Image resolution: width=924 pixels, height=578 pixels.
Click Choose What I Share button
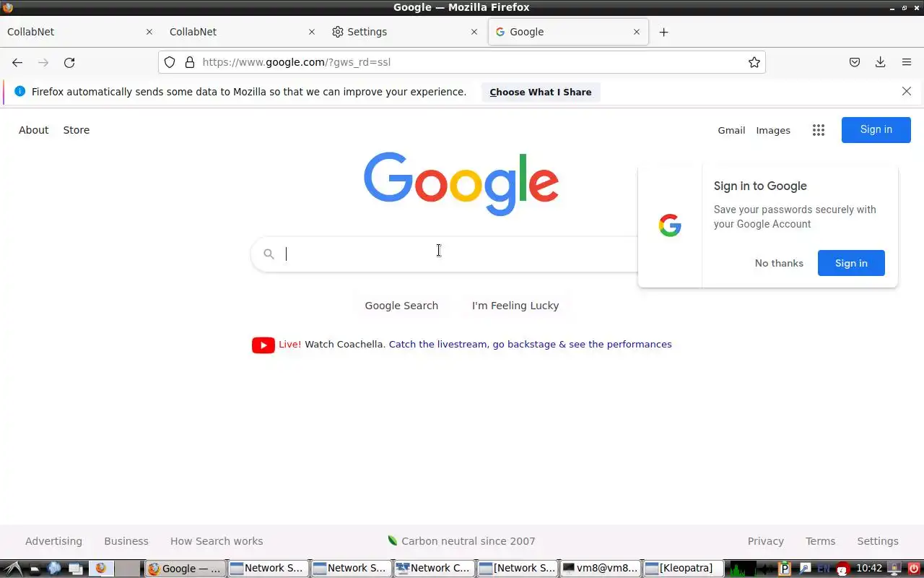(541, 92)
